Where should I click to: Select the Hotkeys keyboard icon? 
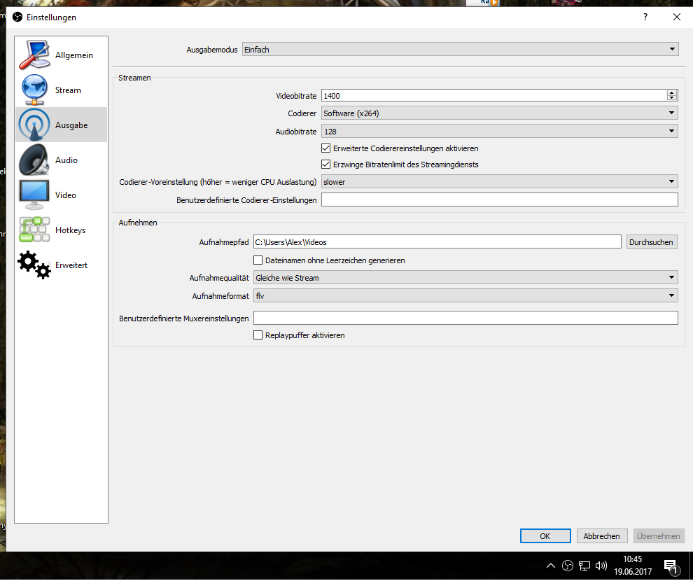coord(35,230)
